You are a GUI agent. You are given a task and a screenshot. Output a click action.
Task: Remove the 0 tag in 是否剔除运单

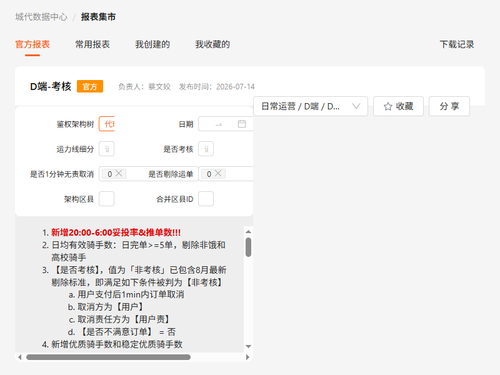[x=218, y=173]
